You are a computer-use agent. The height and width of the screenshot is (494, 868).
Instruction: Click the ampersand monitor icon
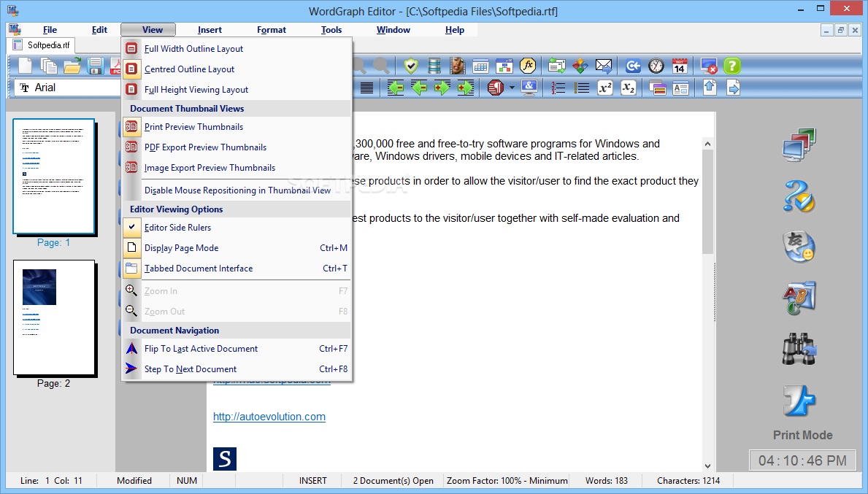point(529,88)
